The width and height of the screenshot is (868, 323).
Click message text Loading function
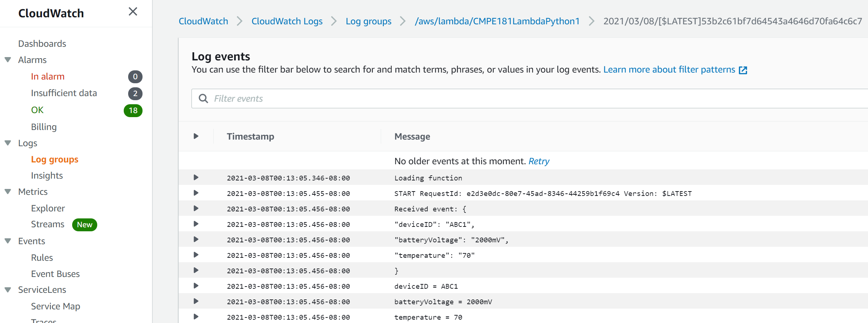click(x=428, y=178)
